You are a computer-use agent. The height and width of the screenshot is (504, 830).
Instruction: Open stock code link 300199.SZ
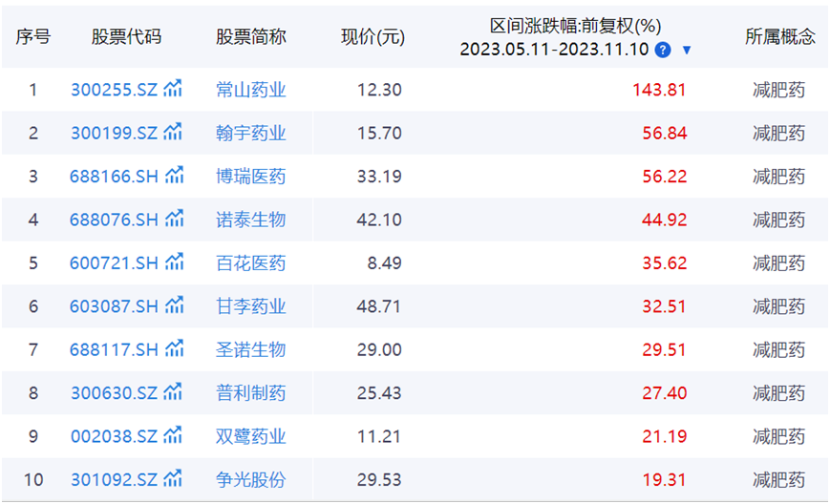tap(115, 134)
